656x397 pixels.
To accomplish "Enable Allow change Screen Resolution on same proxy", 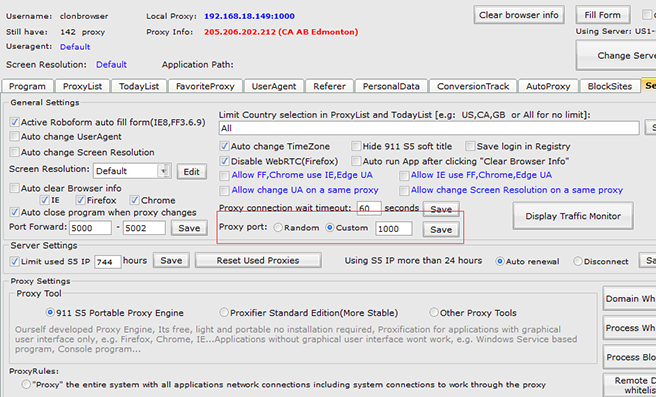I will 404,190.
